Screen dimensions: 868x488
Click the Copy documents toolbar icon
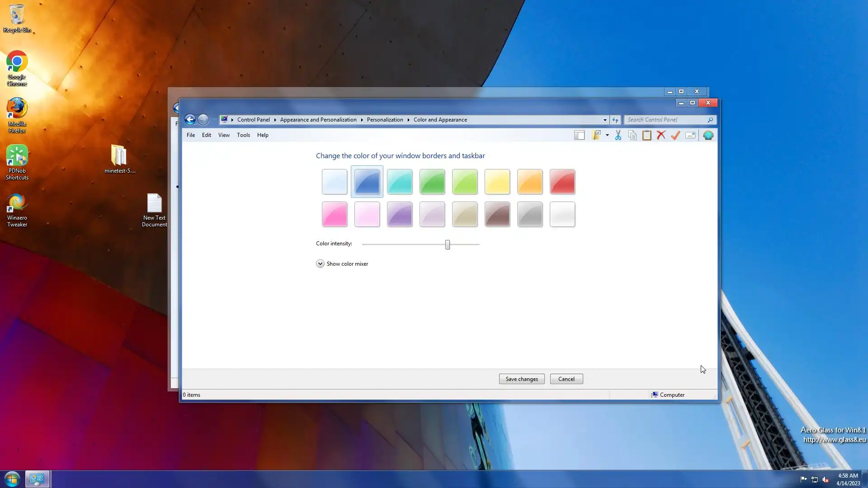(632, 135)
